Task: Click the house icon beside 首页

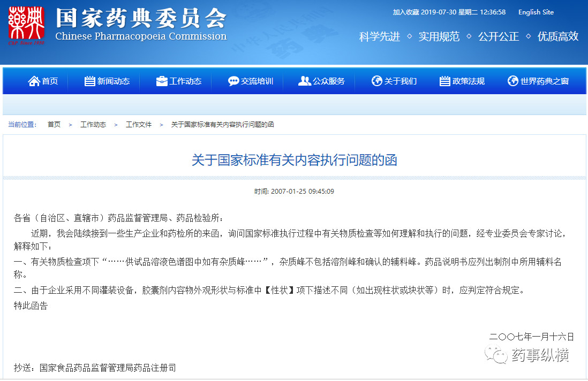Action: [x=34, y=81]
